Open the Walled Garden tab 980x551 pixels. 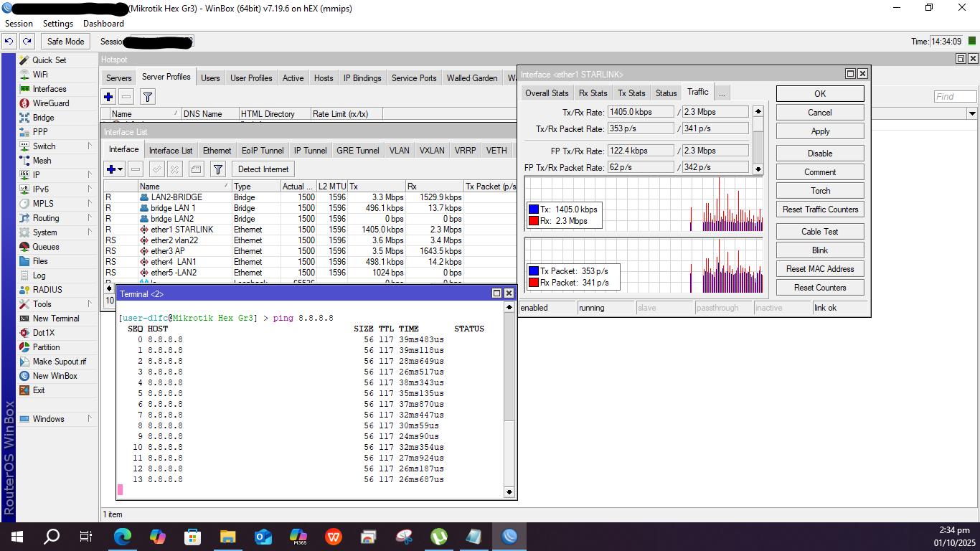pos(472,78)
